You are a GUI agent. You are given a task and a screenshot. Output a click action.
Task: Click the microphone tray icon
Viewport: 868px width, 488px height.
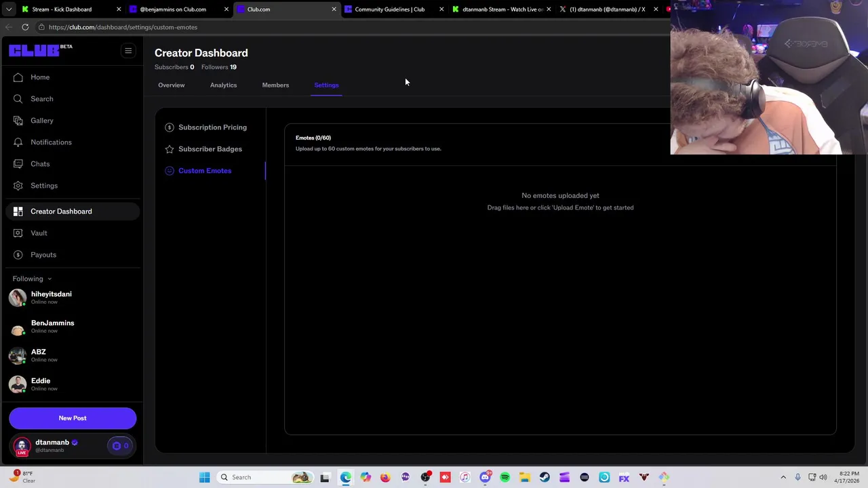tap(797, 477)
